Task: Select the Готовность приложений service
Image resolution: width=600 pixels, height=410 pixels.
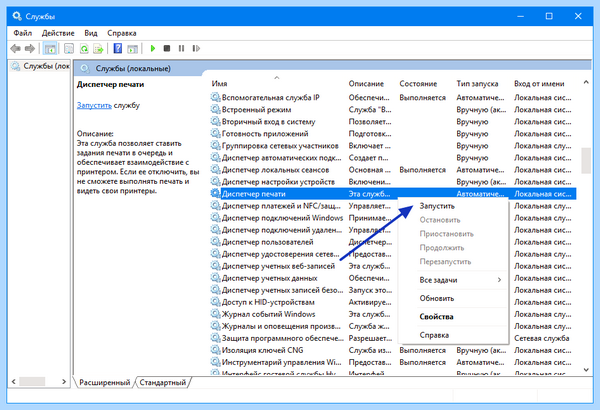Action: [x=393, y=134]
